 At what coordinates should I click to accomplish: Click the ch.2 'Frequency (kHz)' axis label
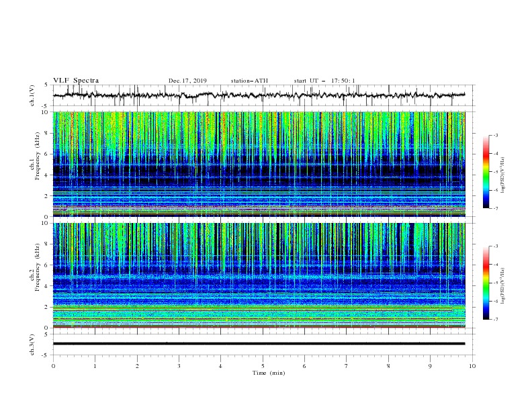(x=37, y=267)
